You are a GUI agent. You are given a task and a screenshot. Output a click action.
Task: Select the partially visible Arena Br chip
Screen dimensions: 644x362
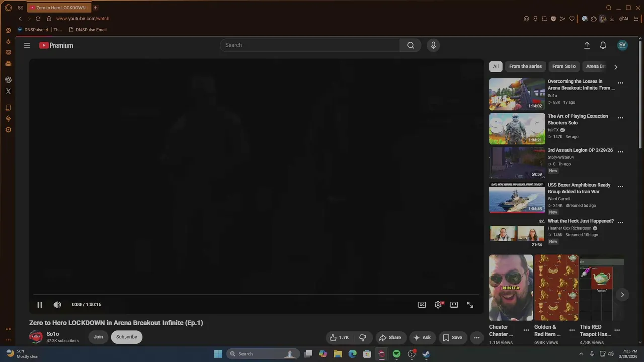coord(595,66)
